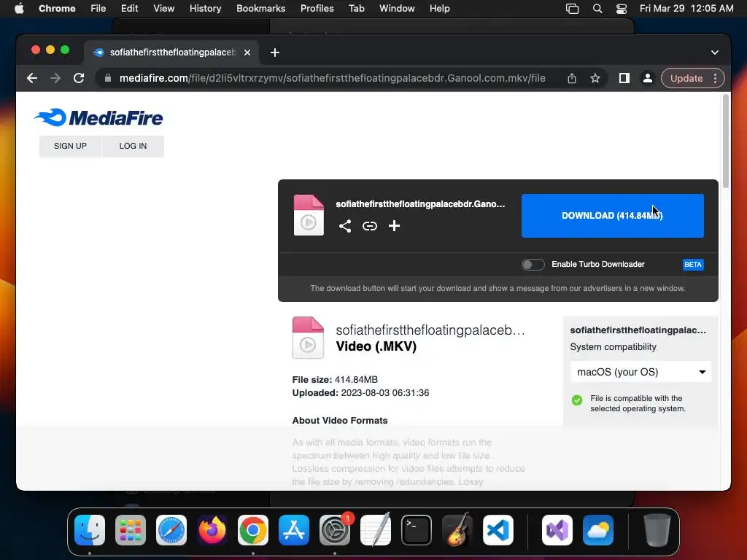The width and height of the screenshot is (747, 560).
Task: Open Firefox from the dock
Action: 212,530
